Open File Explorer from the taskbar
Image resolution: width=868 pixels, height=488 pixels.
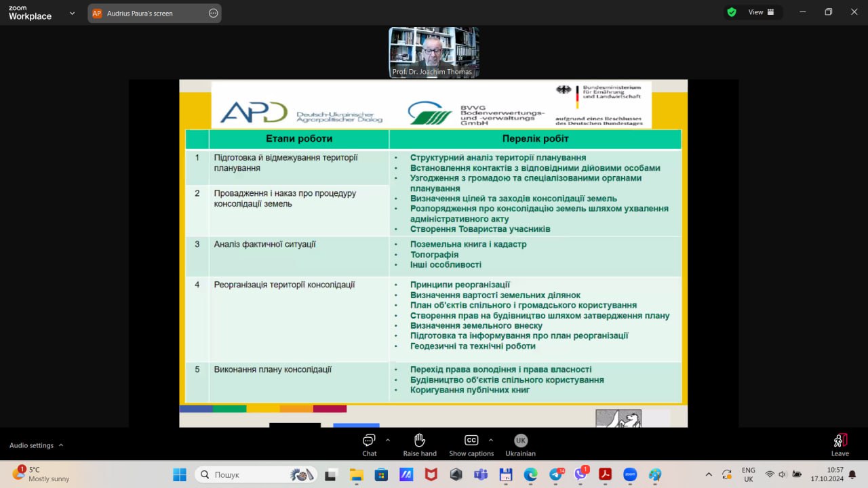point(356,474)
